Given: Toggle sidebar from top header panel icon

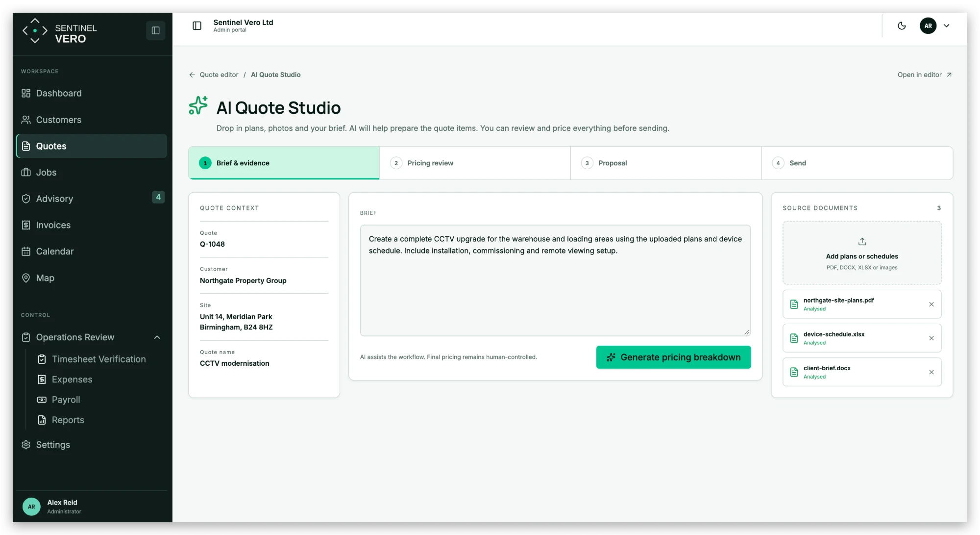Looking at the screenshot, I should point(197,25).
